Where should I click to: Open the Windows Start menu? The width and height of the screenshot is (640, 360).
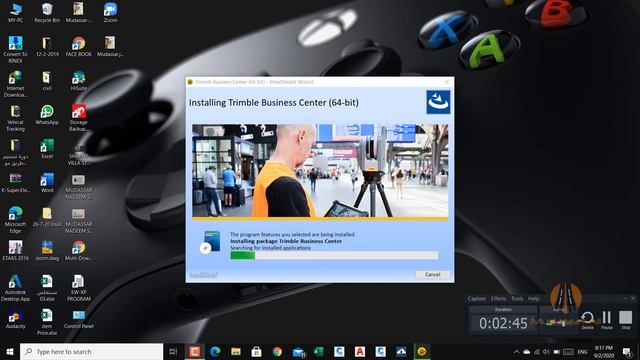click(10, 351)
